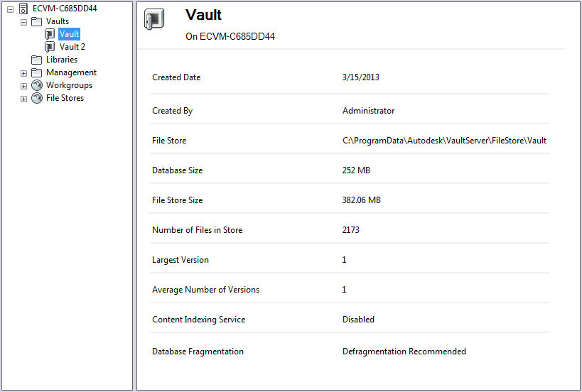
Task: Expand the Management tree node
Action: 23,73
